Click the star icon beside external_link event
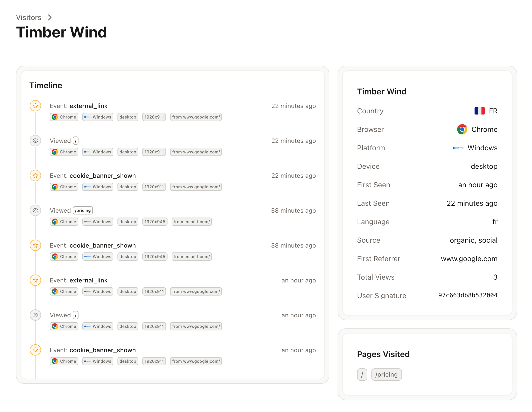 (35, 105)
